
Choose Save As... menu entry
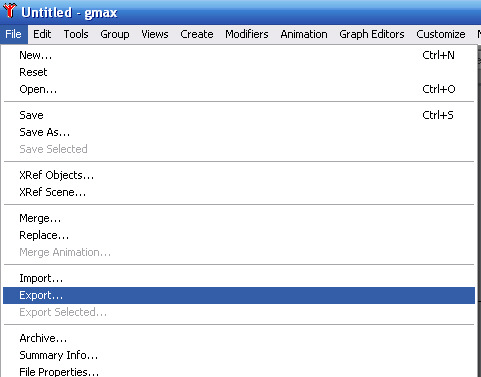tap(239, 132)
